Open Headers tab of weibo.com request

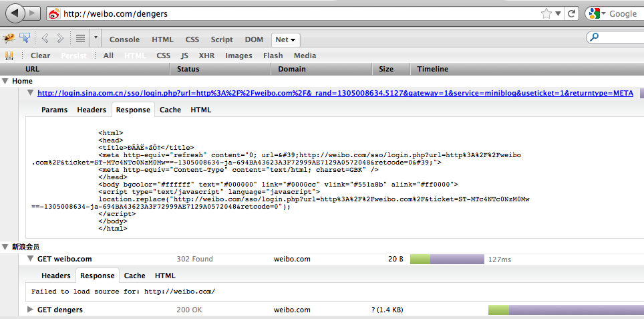coord(56,276)
